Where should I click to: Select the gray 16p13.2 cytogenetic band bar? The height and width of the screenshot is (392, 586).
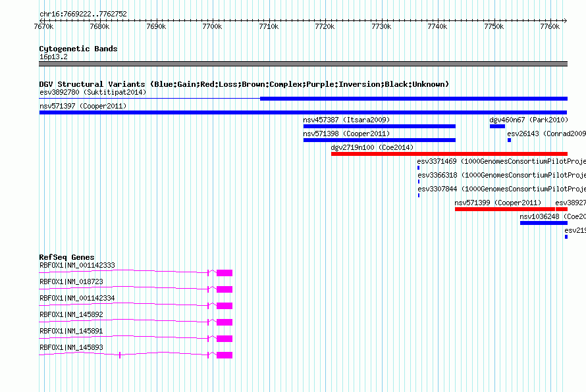pos(303,64)
